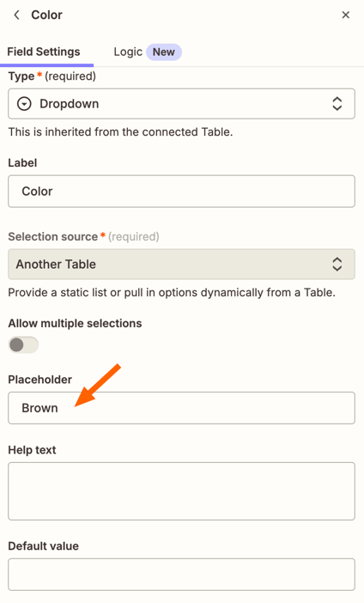364x603 pixels.
Task: Close the Color settings panel
Action: (346, 15)
